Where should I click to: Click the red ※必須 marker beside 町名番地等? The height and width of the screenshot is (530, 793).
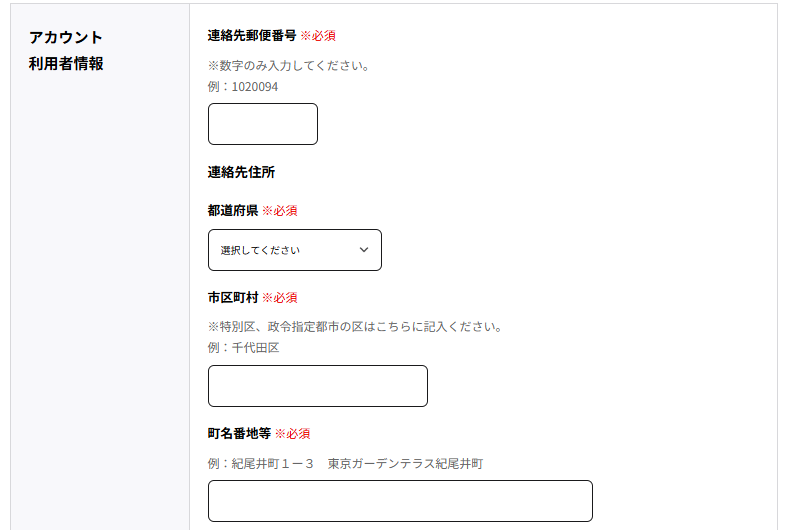[292, 434]
